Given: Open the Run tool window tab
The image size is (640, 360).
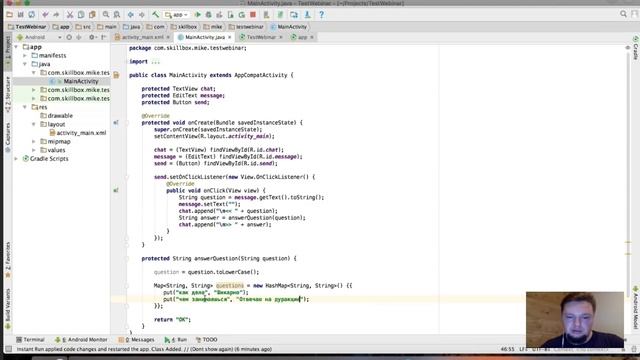Looking at the screenshot, I should tap(176, 340).
